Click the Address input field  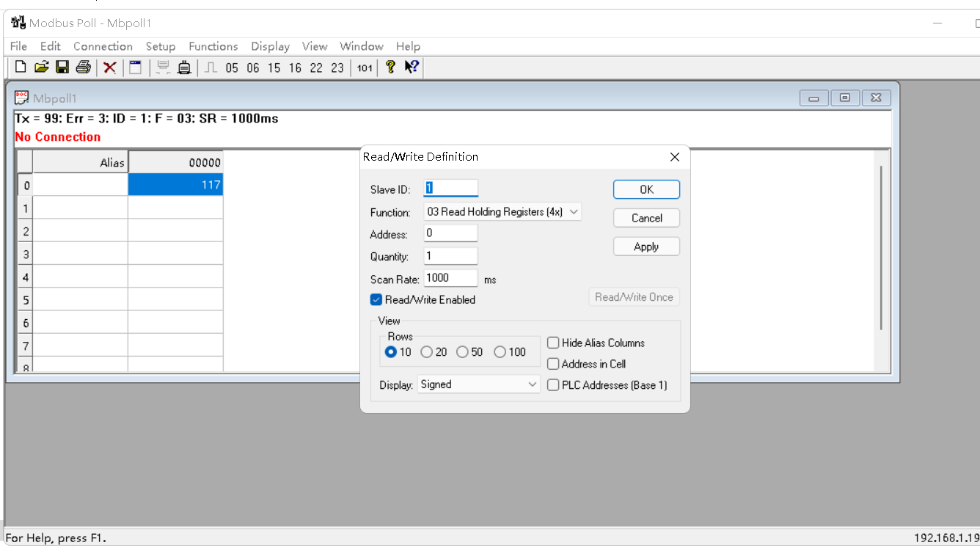451,234
